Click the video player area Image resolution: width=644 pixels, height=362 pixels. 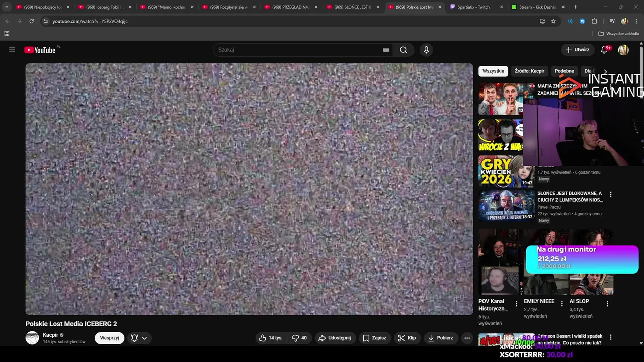click(249, 189)
